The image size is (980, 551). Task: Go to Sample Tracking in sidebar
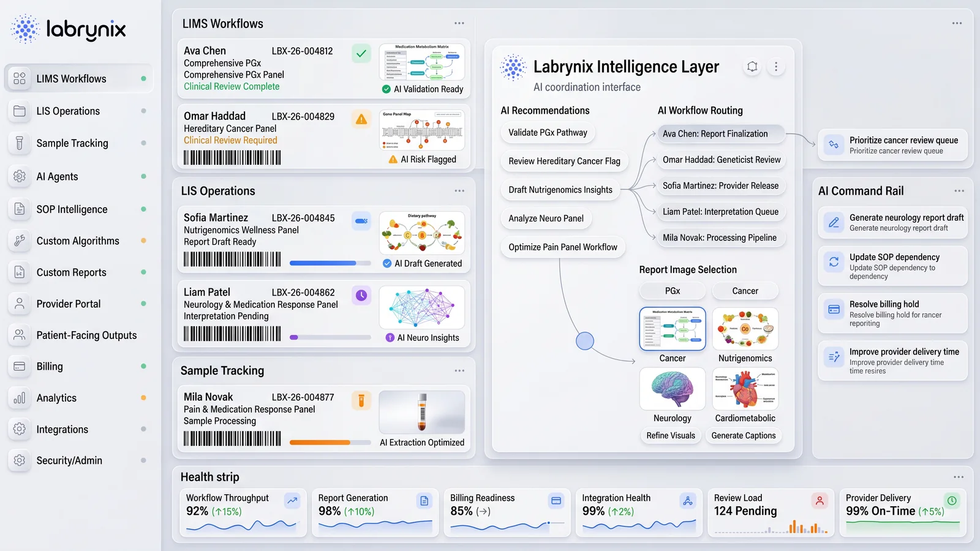pos(78,143)
